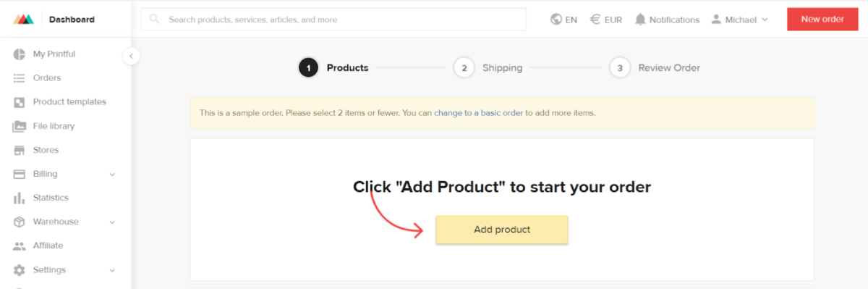Collapse the sidebar with arrow button
868x289 pixels.
(x=131, y=56)
